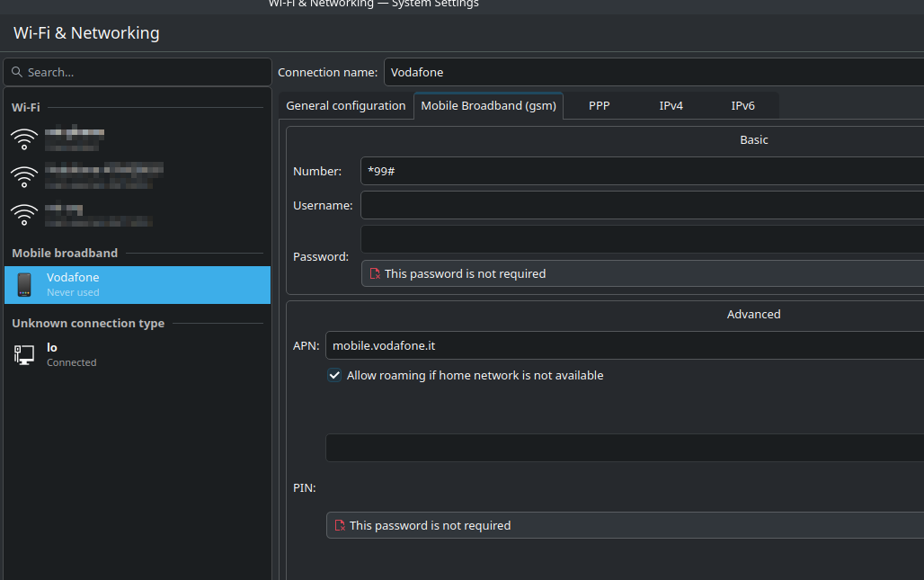Click the Connected status under lo
This screenshot has width=924, height=580.
point(72,362)
